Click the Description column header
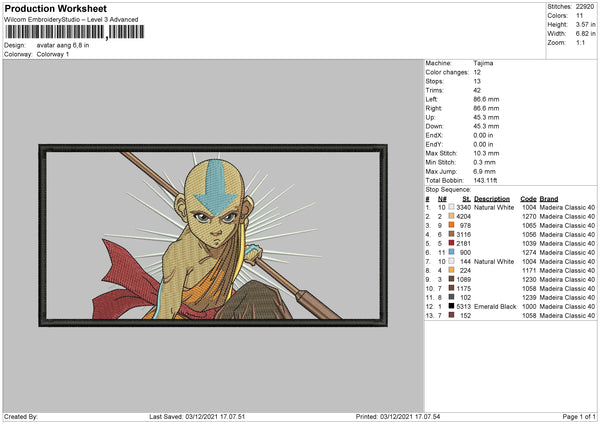The image size is (600, 424). (492, 199)
